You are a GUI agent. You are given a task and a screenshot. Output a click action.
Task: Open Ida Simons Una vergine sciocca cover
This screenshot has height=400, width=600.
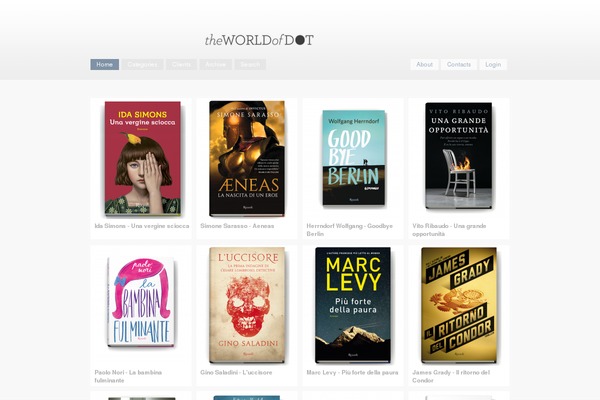click(142, 158)
